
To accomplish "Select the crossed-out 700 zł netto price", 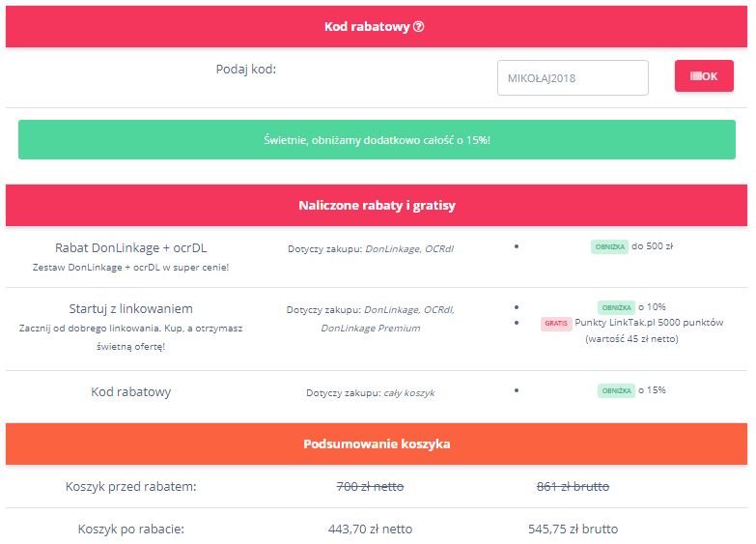I will pos(371,486).
